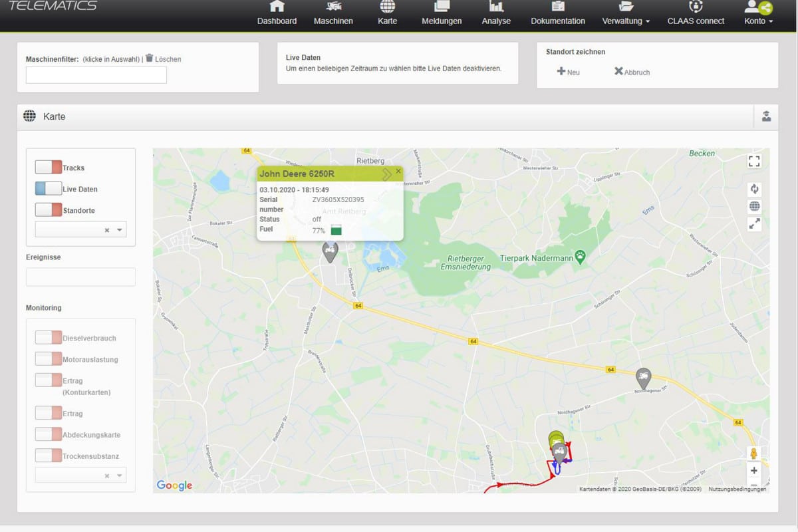
Task: Click the expand arrows map icon
Action: coord(754,225)
